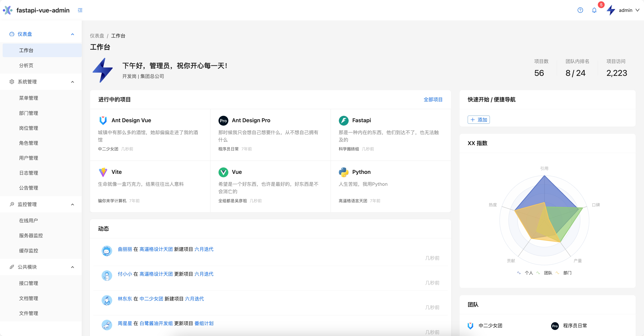
Task: Click the fastapi-vue-admin logo icon
Action: (x=8, y=10)
